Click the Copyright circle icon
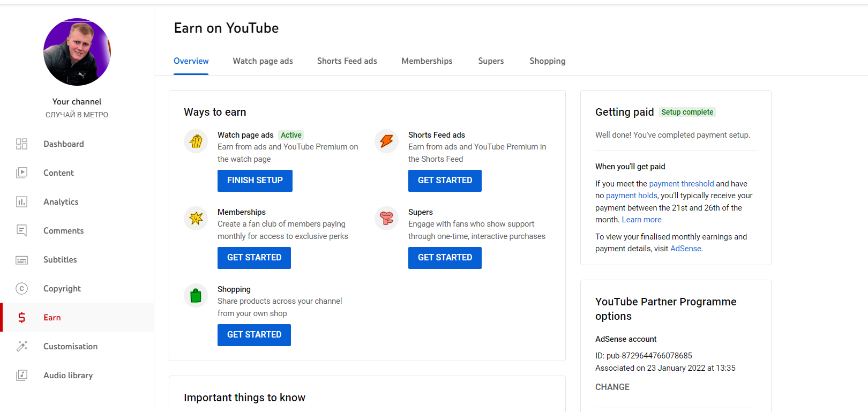The width and height of the screenshot is (868, 412). [21, 288]
